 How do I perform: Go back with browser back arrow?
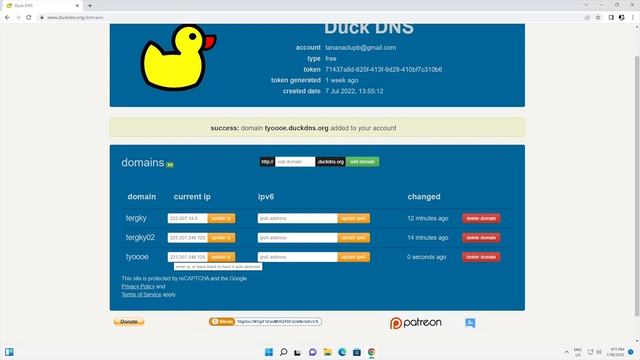[7, 18]
